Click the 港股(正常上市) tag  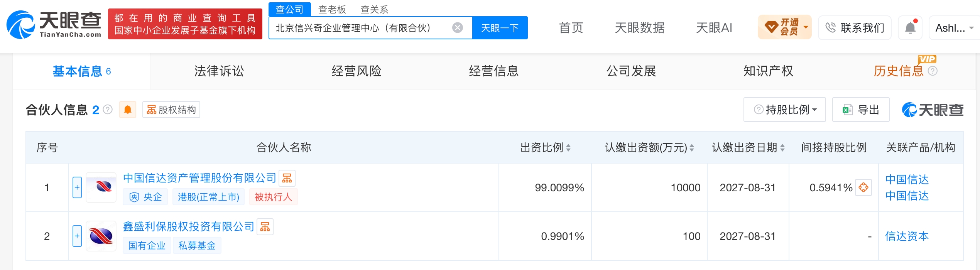pos(208,197)
